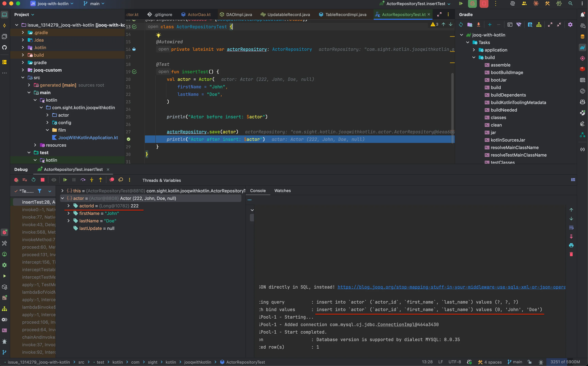Switch to ActorDao.kt editor tab

pos(196,15)
